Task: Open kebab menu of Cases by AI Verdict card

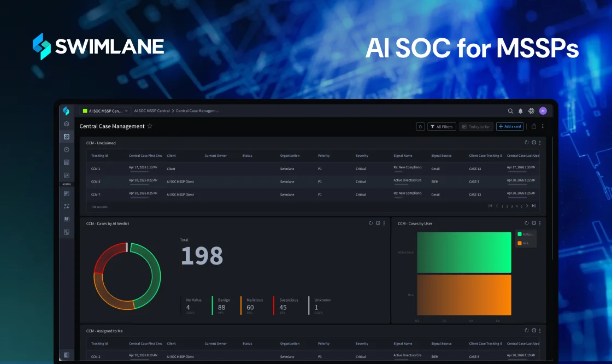Action: tap(384, 223)
